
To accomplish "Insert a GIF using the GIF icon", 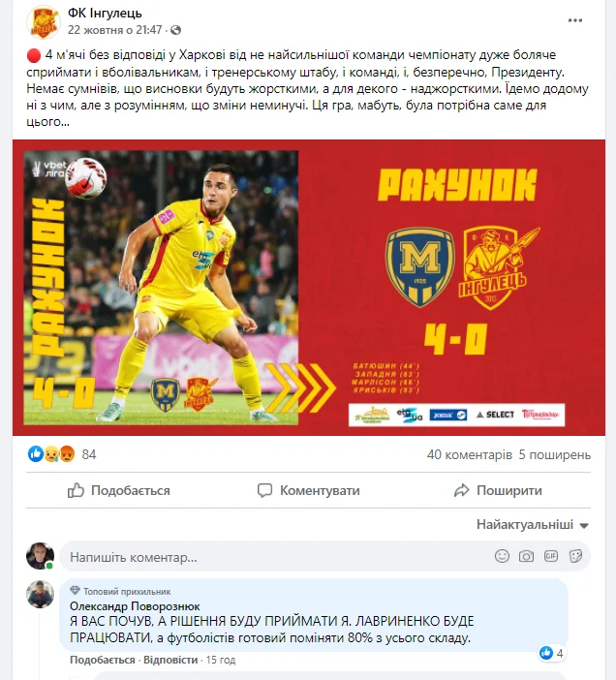I will coord(550,556).
